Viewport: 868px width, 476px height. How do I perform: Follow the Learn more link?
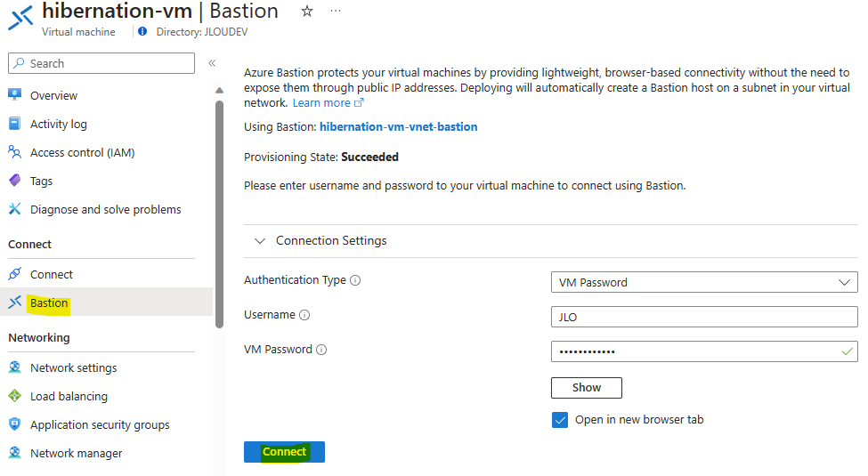tap(321, 103)
